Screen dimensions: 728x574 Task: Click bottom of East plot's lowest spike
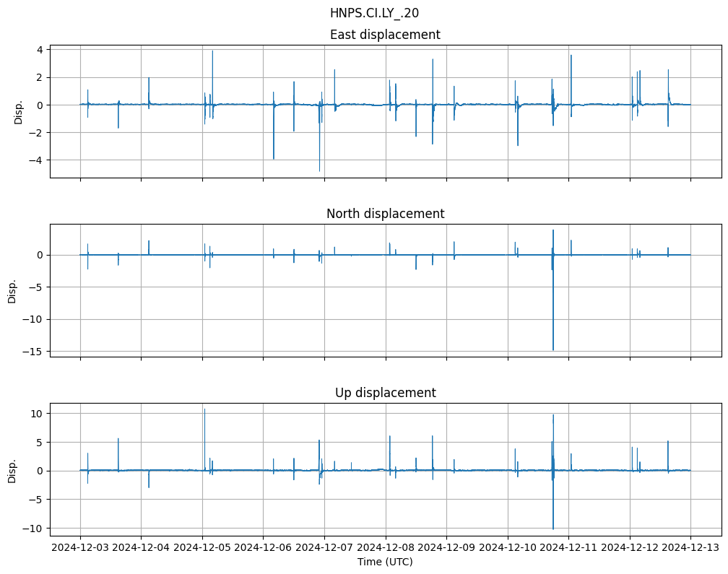pos(319,171)
